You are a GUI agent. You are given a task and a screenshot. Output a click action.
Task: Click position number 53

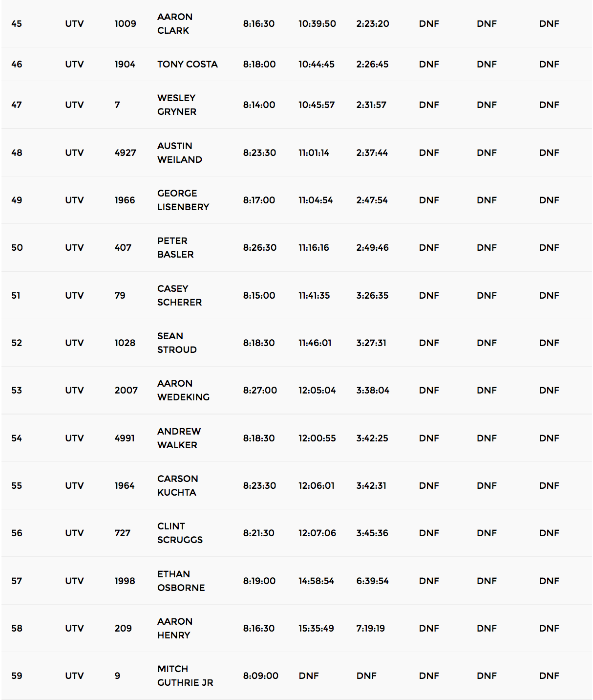tap(17, 390)
